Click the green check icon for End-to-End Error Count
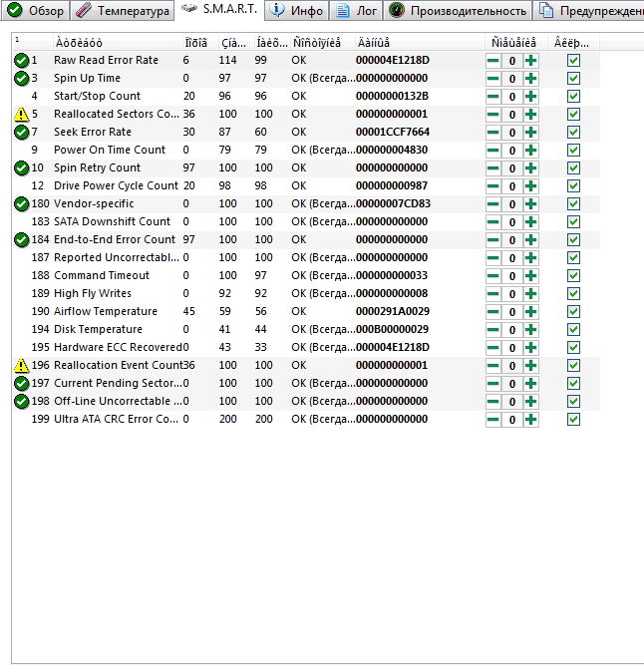644x665 pixels. coord(21,239)
